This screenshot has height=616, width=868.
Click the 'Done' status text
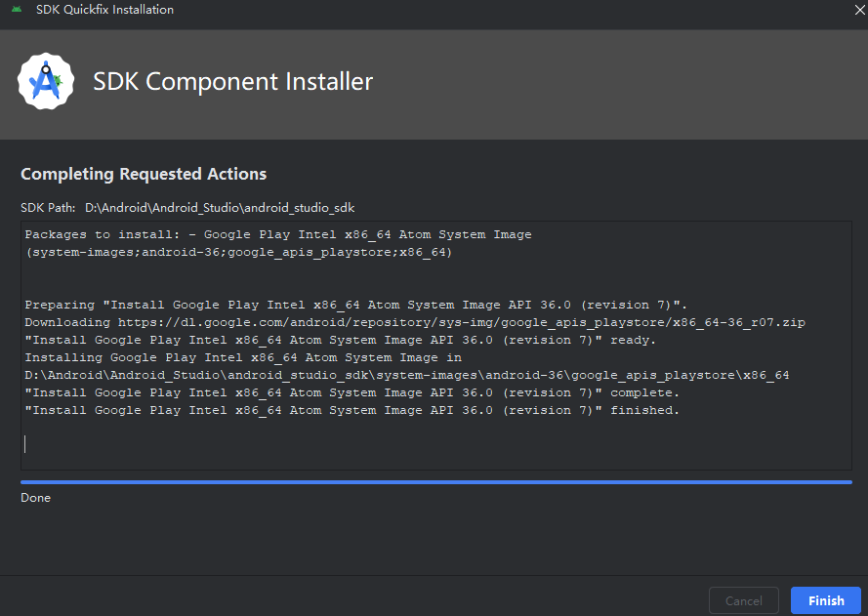tap(35, 498)
